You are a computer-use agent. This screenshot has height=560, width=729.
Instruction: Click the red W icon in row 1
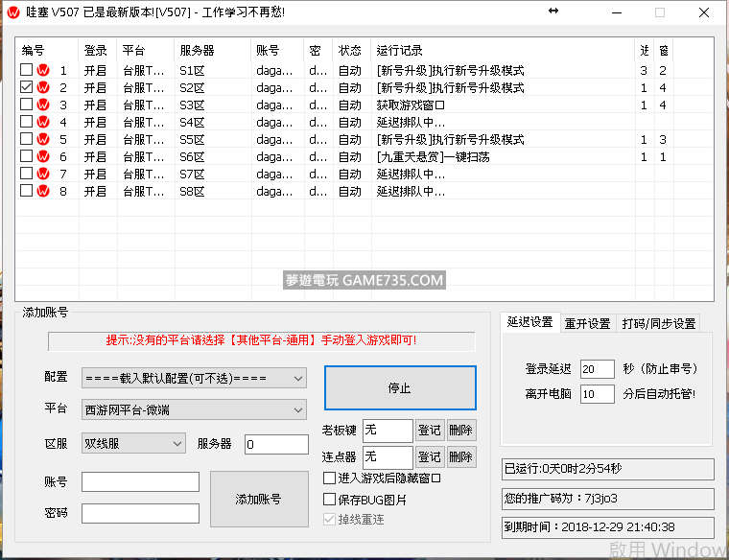[x=43, y=70]
